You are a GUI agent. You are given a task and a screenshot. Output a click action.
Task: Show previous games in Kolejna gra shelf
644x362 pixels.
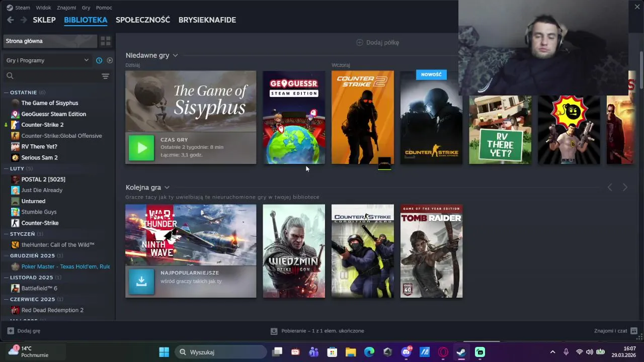pyautogui.click(x=610, y=188)
